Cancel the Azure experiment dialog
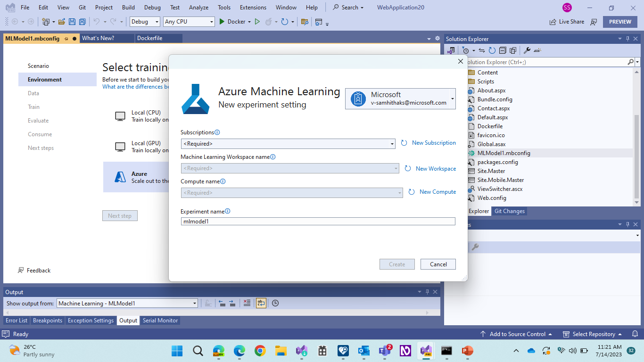The height and width of the screenshot is (362, 644). [438, 264]
